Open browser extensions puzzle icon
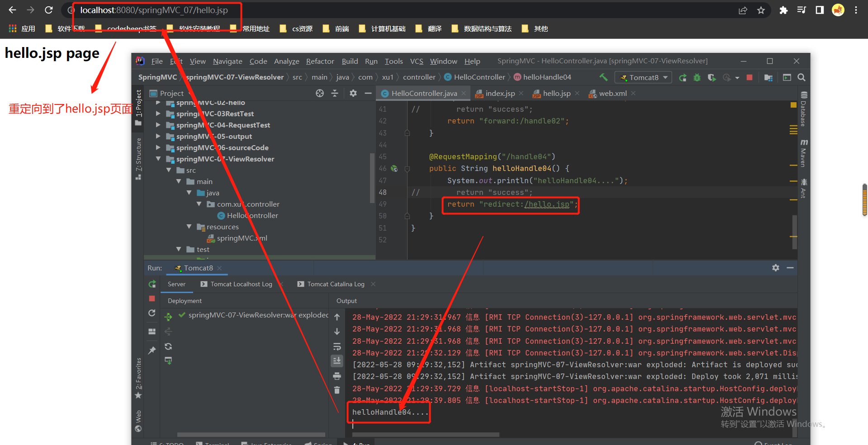Viewport: 868px width, 445px height. click(783, 10)
